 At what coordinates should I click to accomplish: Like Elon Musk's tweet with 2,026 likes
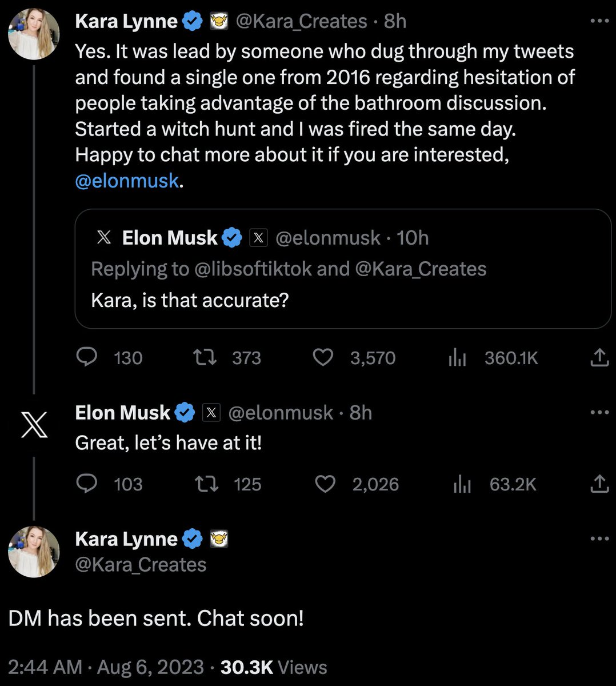(325, 484)
